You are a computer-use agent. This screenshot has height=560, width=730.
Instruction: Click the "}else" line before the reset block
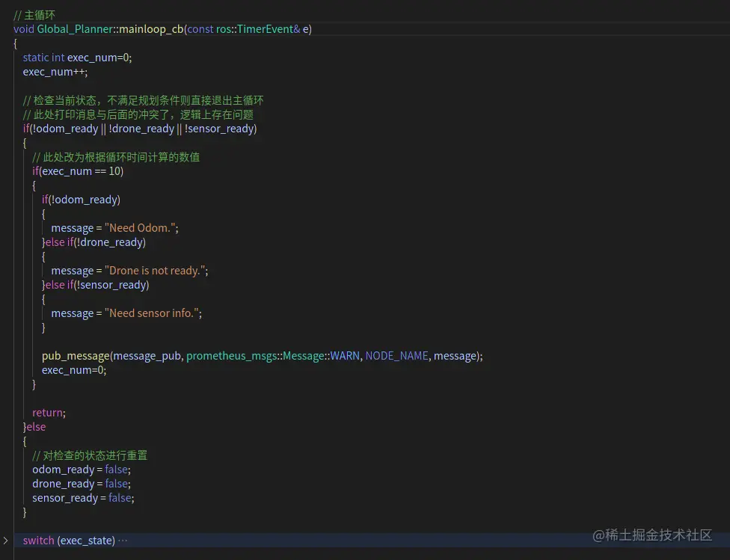coord(34,427)
